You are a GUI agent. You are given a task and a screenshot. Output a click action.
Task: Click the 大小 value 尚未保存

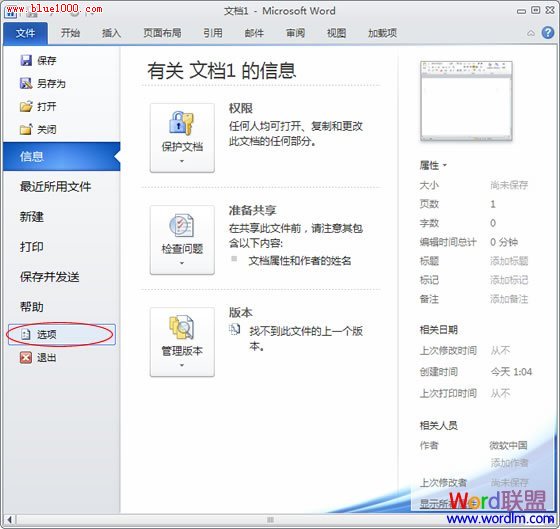pyautogui.click(x=509, y=185)
